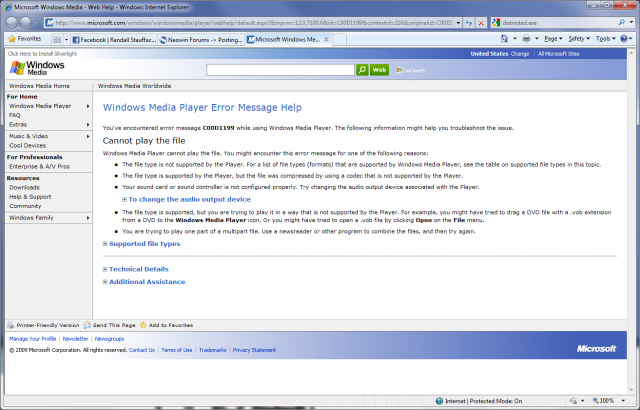This screenshot has width=640, height=410.
Task: Click the browser Forward button
Action: 26,23
